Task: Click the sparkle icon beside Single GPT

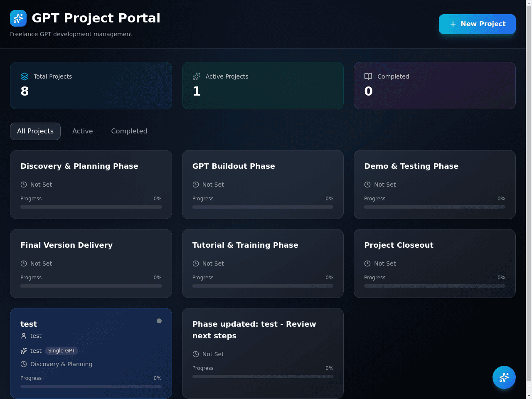Action: coord(24,351)
